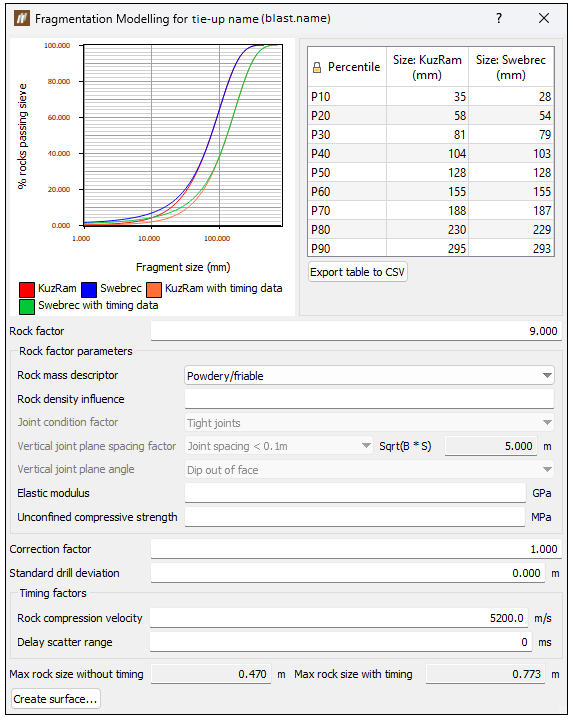Open the Rock mass descriptor dropdown

[x=369, y=376]
